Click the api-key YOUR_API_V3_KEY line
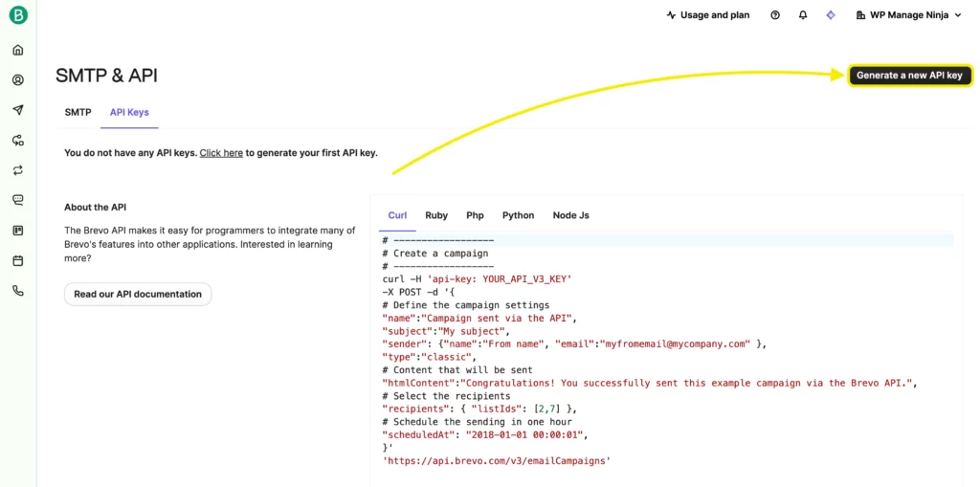This screenshot has width=980, height=487. point(477,279)
